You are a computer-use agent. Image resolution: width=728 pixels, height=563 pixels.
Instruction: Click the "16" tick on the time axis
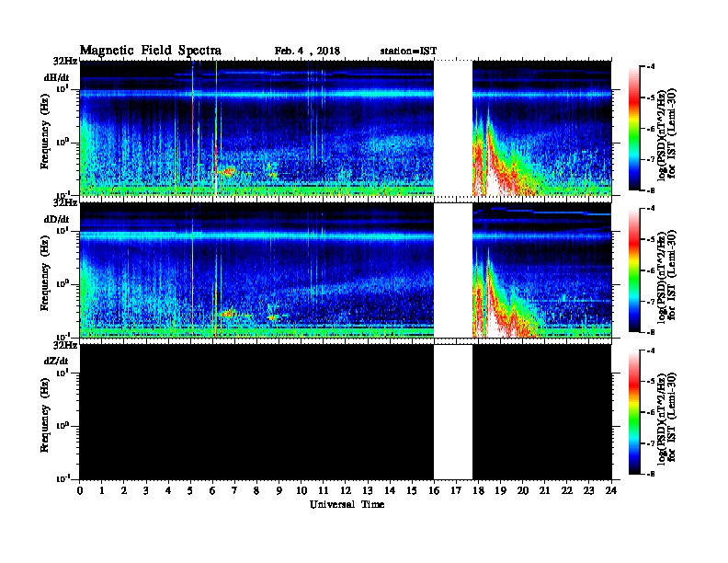coord(434,490)
